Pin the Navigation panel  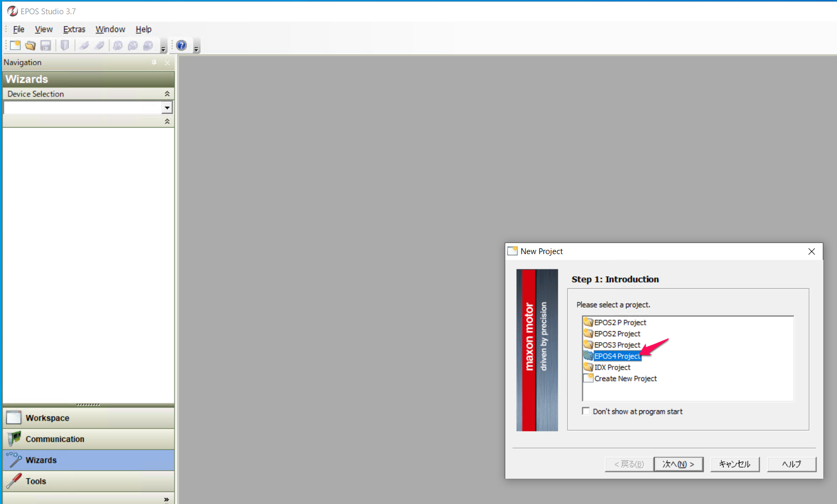(154, 62)
